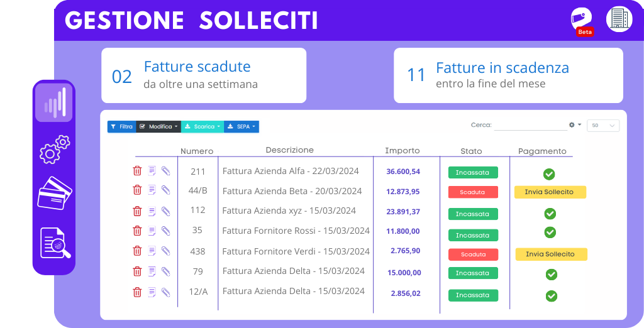
Task: Toggle the payment check for Fornitore Rossi invoice
Action: click(x=550, y=232)
